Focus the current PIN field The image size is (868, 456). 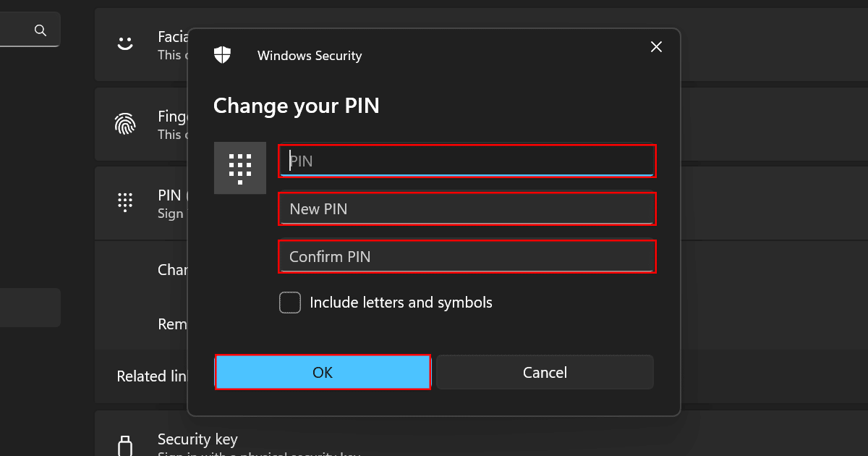tap(467, 161)
